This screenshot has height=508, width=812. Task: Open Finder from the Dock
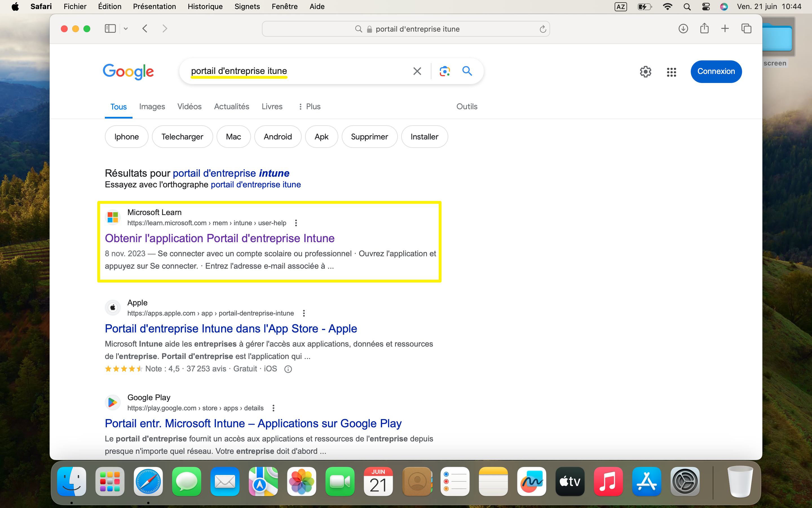pos(71,481)
